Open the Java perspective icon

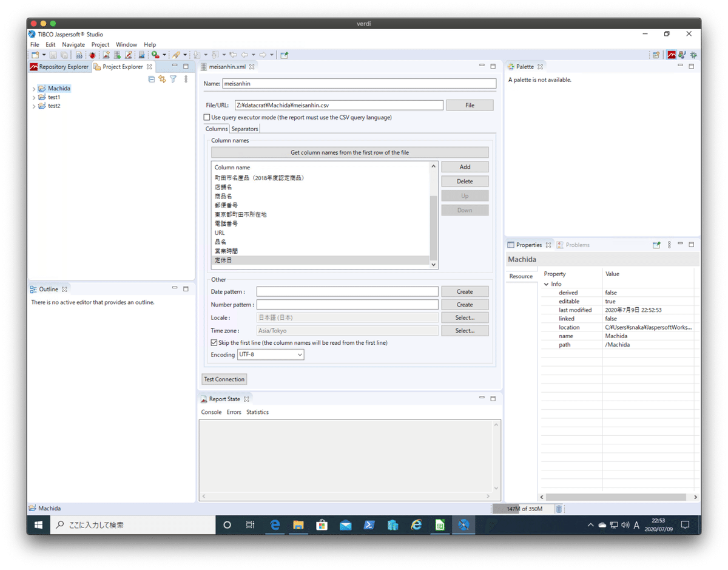pyautogui.click(x=682, y=55)
